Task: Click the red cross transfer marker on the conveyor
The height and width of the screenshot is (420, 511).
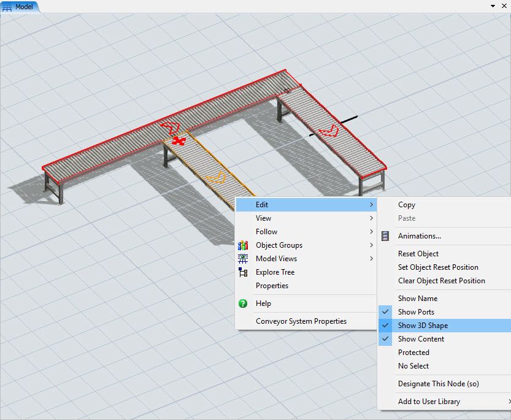Action: [179, 141]
